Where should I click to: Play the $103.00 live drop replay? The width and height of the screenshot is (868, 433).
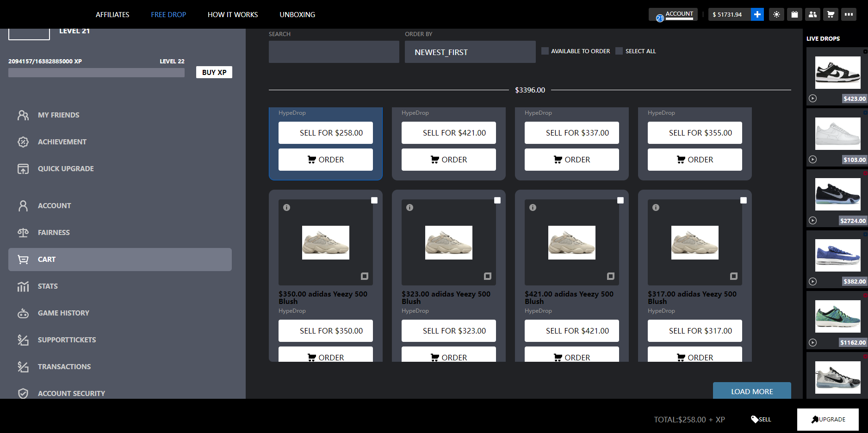813,159
